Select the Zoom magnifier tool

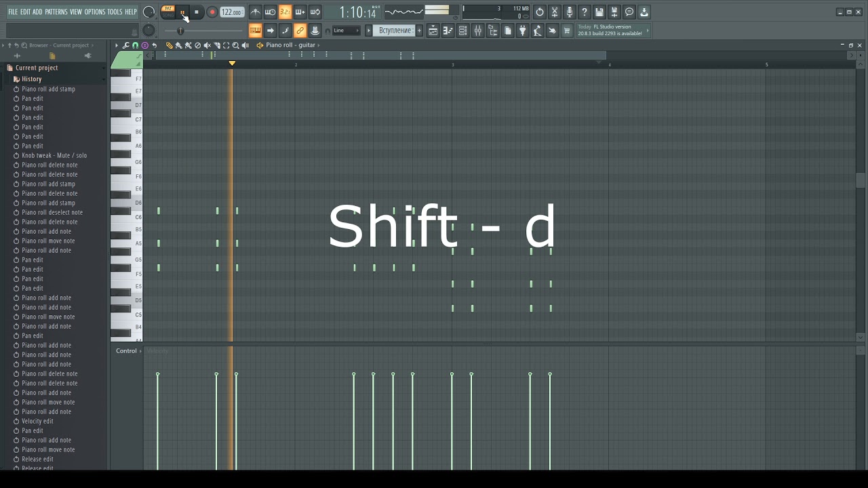coord(236,45)
